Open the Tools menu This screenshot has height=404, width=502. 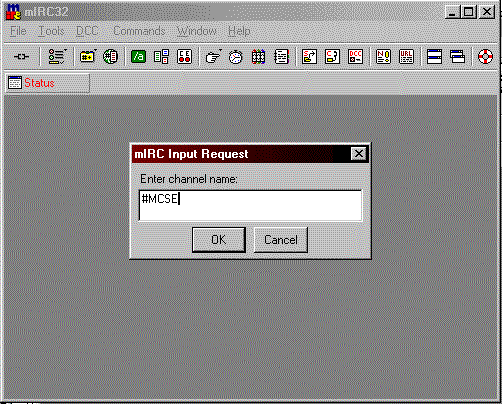click(x=51, y=31)
